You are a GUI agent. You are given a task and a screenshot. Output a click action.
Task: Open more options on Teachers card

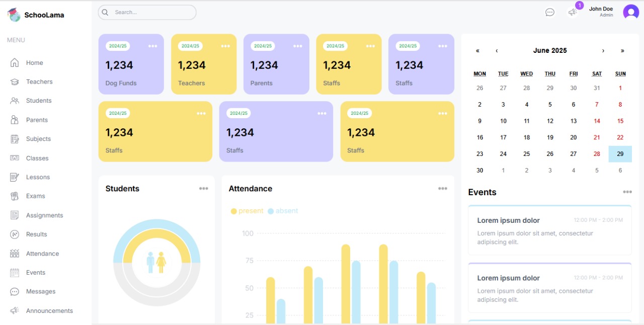pyautogui.click(x=225, y=46)
